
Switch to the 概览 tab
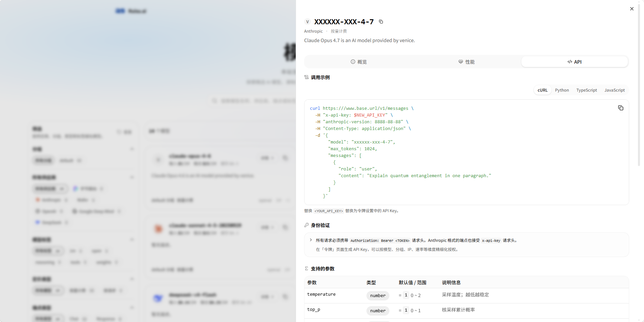pos(359,62)
